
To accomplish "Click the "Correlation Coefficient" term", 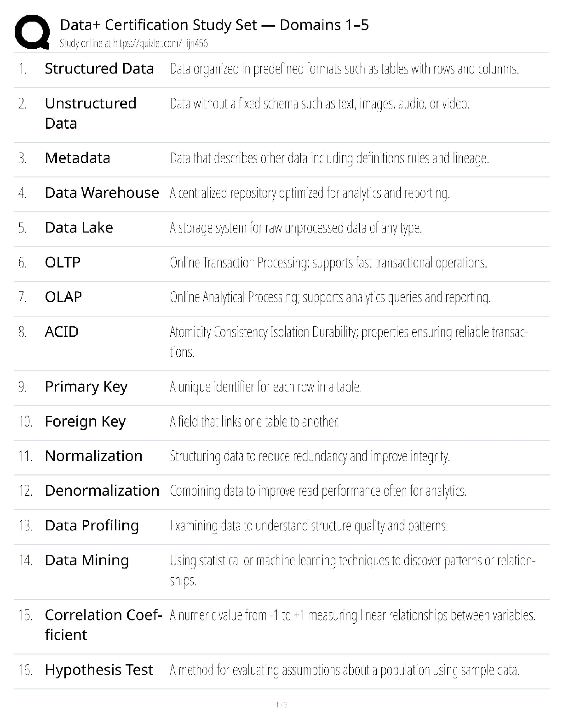I will (x=103, y=625).
